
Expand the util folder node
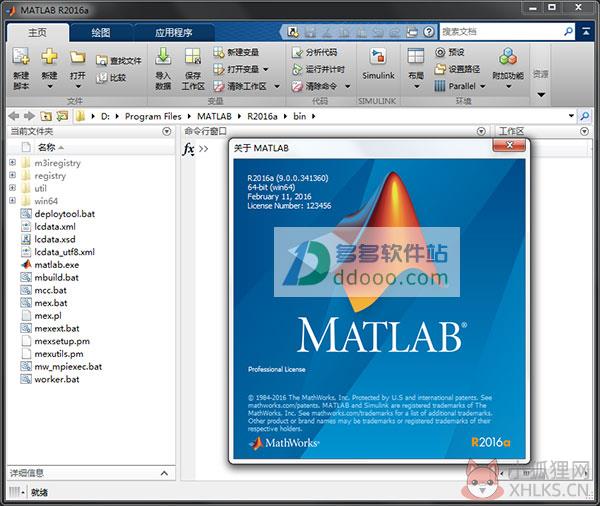pyautogui.click(x=13, y=188)
